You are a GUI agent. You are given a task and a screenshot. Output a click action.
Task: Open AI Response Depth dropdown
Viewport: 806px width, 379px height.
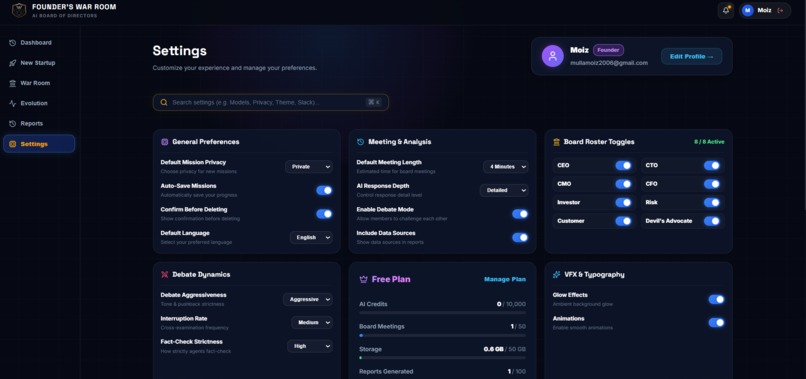click(x=504, y=190)
